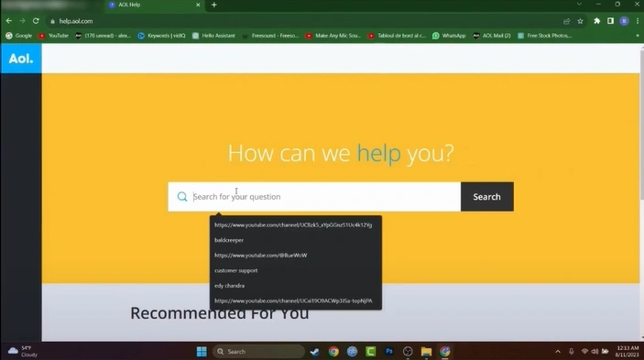Open the Windows Start menu
Screen dimensions: 644x360
(x=202, y=352)
